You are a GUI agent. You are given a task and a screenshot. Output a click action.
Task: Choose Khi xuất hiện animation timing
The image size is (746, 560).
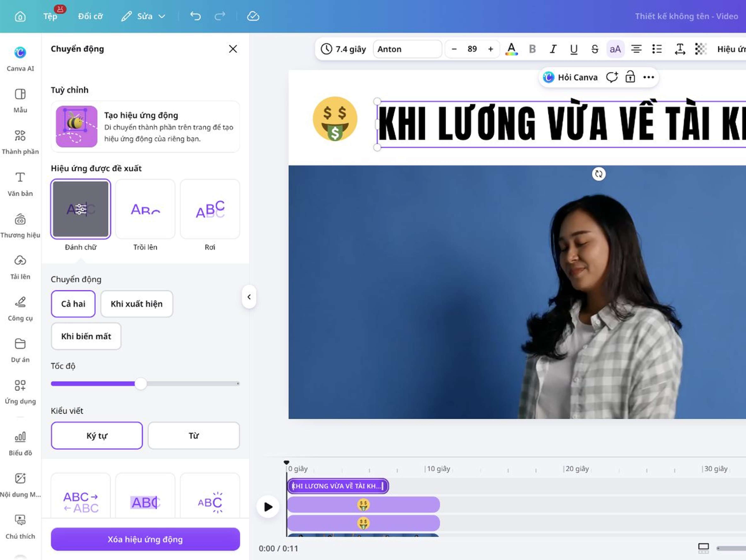click(x=137, y=304)
